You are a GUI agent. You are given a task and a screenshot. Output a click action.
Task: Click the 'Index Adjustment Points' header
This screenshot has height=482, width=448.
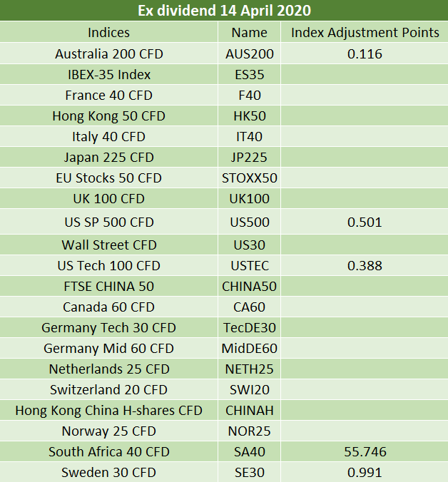coord(365,32)
